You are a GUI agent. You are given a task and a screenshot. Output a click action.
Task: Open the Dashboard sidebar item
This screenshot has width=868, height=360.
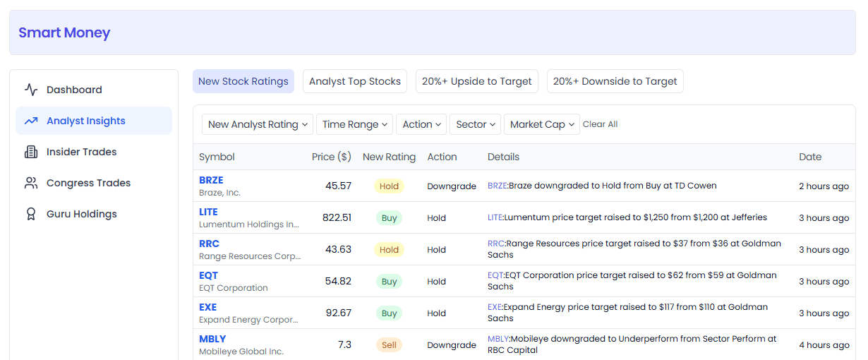[94, 90]
